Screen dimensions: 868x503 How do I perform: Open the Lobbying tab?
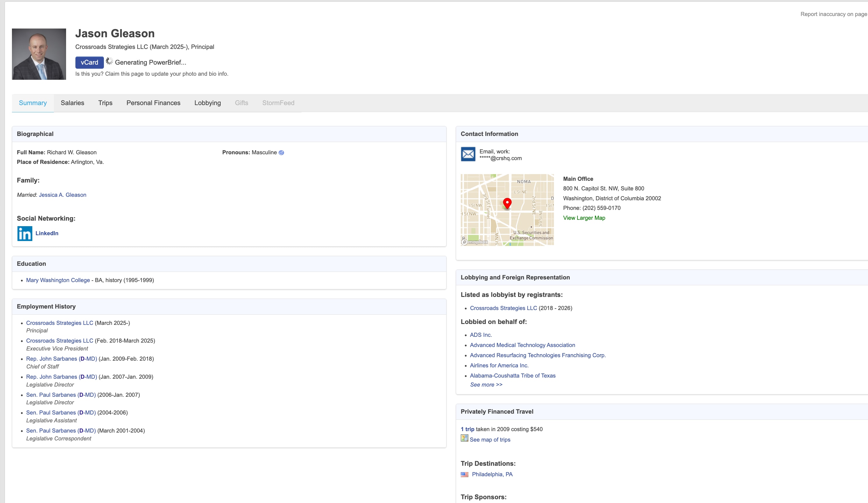(x=207, y=103)
